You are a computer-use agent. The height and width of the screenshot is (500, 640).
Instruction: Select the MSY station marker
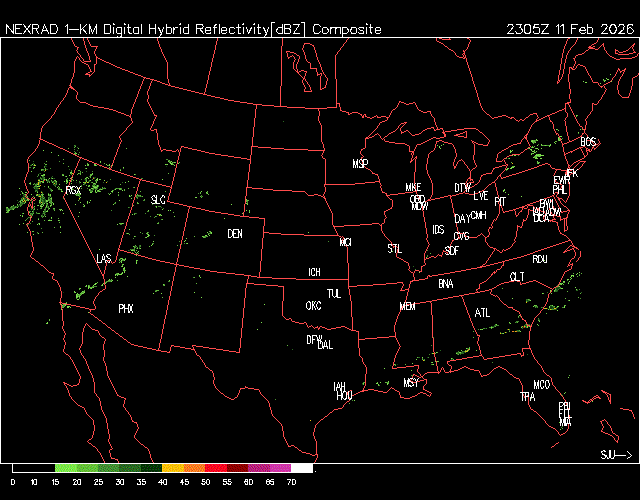[411, 383]
